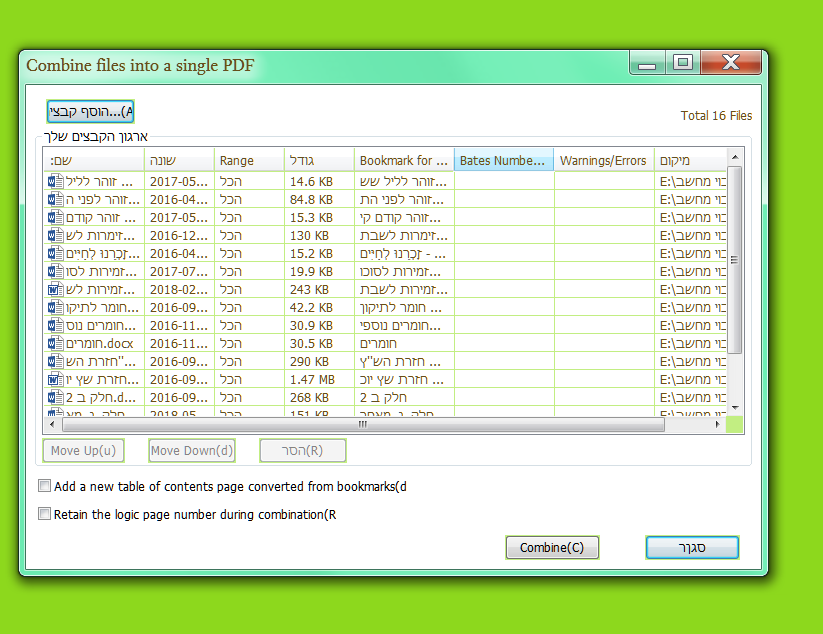This screenshot has width=823, height=634.
Task: Close the Combine files dialog with X
Action: point(731,62)
